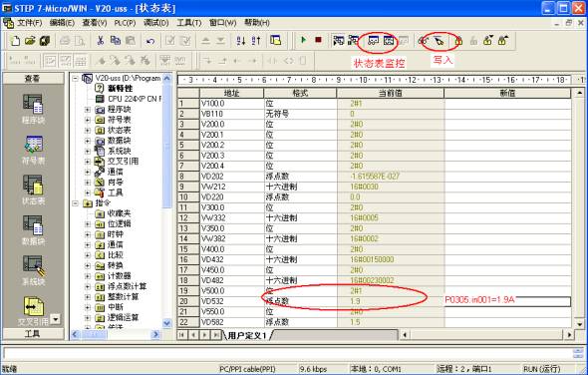This screenshot has height=375, width=588.
Task: Copy selection using Copy toolbar icon
Action: click(116, 41)
